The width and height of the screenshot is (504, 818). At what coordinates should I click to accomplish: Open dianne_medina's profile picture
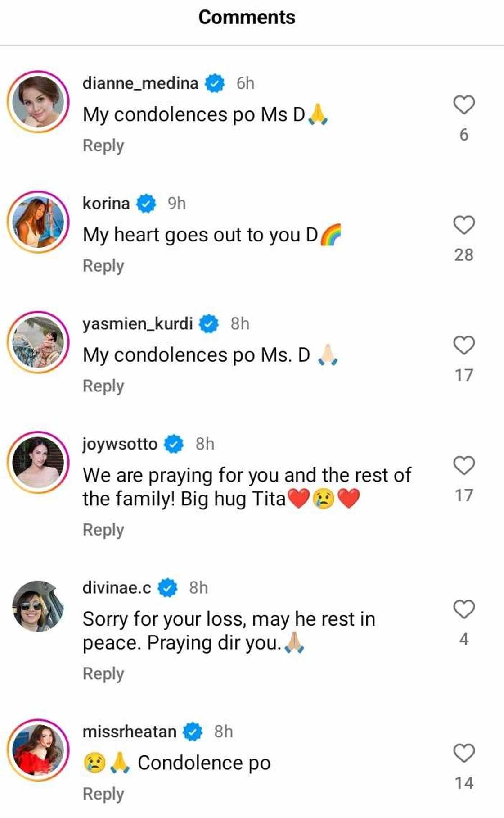coord(38,101)
